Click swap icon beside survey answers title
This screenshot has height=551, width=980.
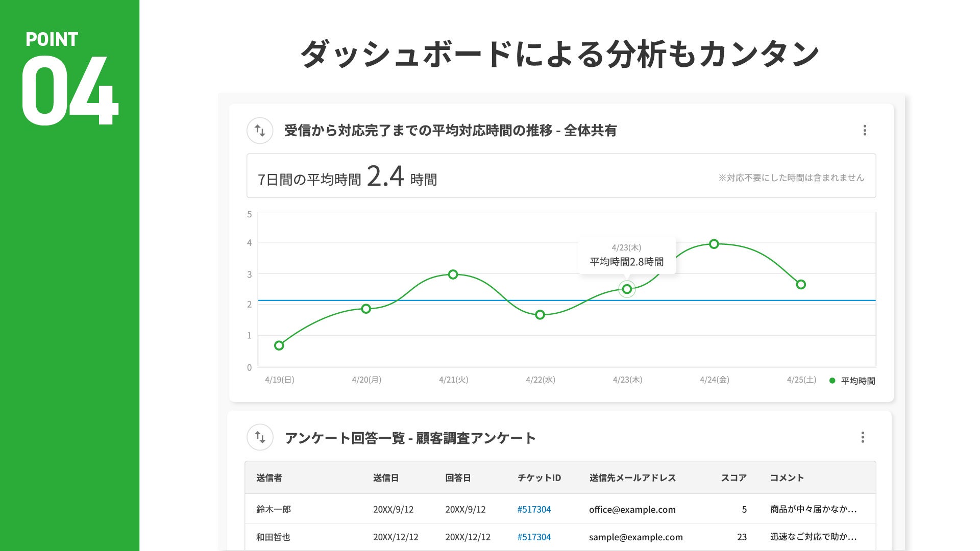260,437
